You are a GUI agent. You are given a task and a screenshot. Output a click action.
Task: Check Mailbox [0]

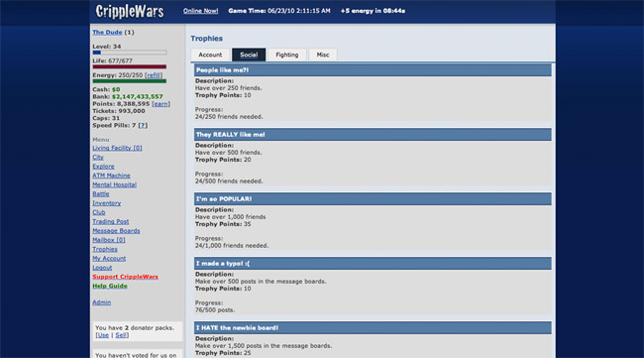click(109, 240)
